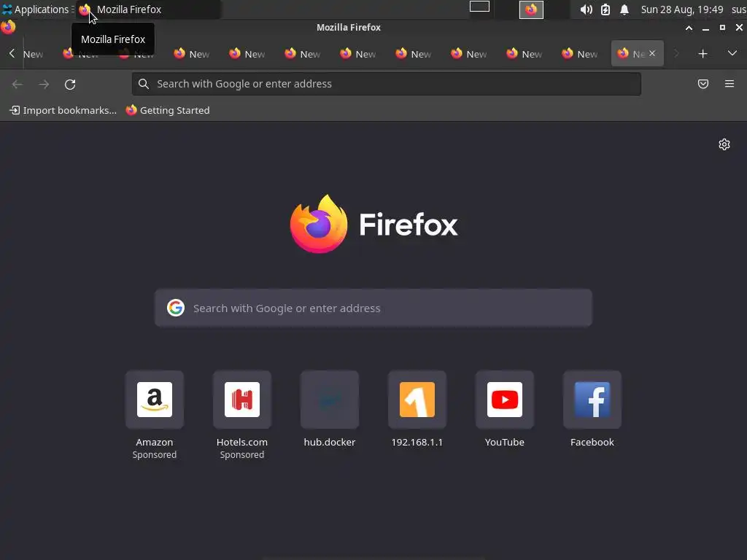The image size is (747, 560).
Task: Open new tab page settings gear
Action: (x=724, y=144)
